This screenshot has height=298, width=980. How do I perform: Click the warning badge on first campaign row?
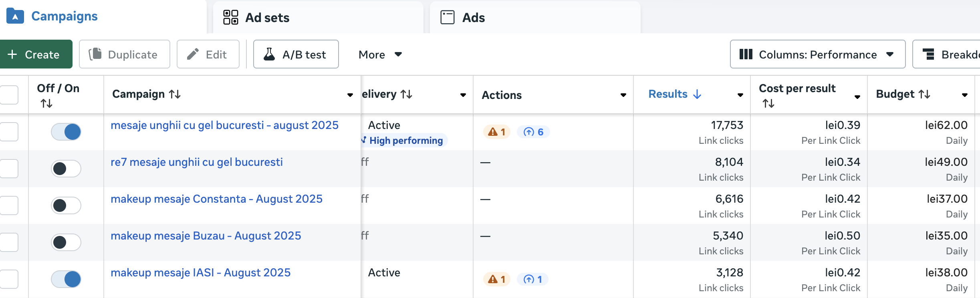pyautogui.click(x=496, y=132)
